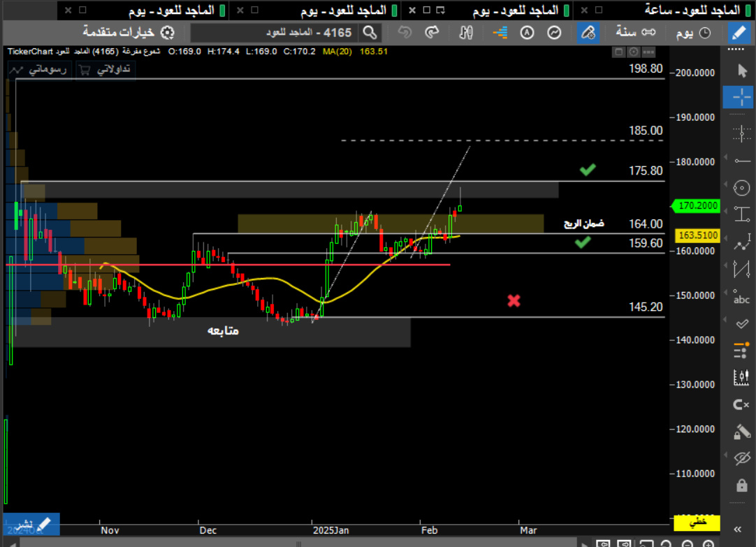Open the chart pane three dots menu

648,52
